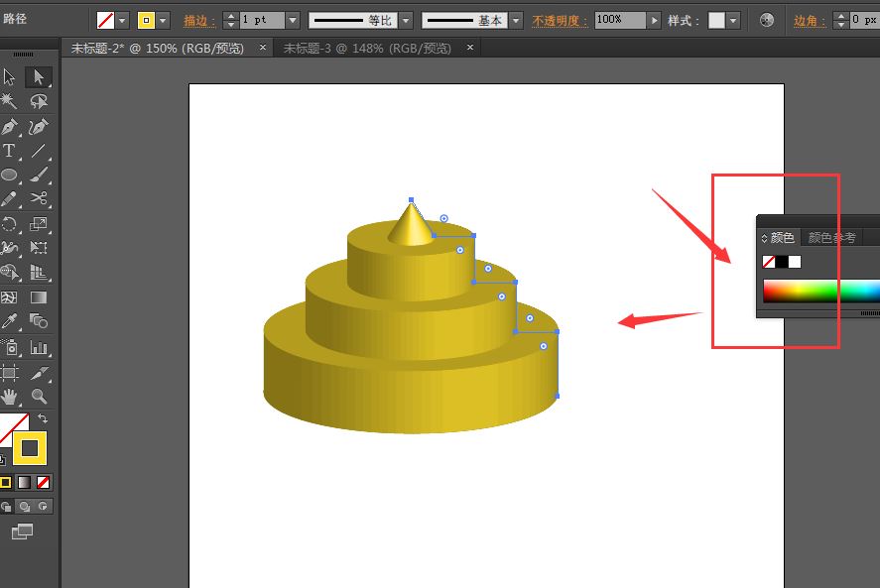The height and width of the screenshot is (588, 880).
Task: Open the 等比 width profile dropdown
Action: 407,20
